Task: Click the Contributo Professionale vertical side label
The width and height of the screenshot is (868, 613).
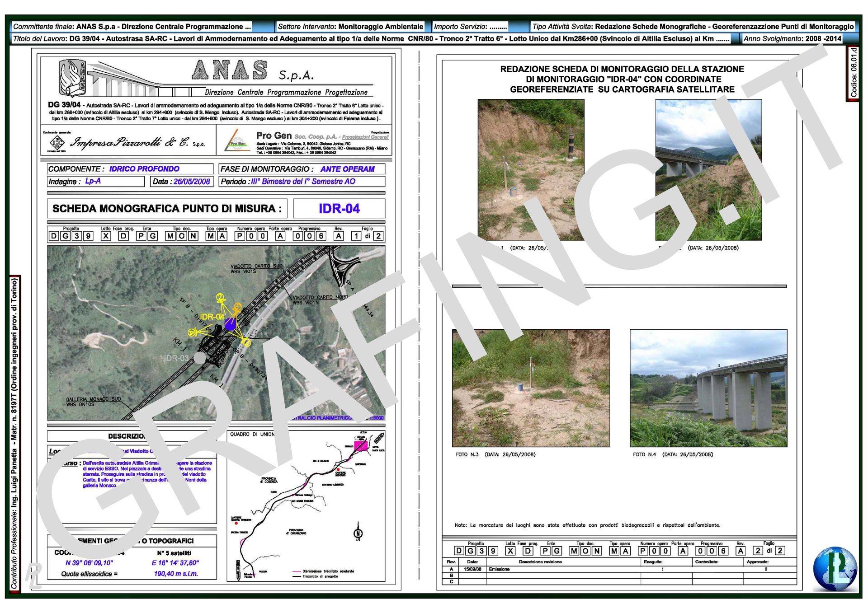Action: [x=15, y=434]
